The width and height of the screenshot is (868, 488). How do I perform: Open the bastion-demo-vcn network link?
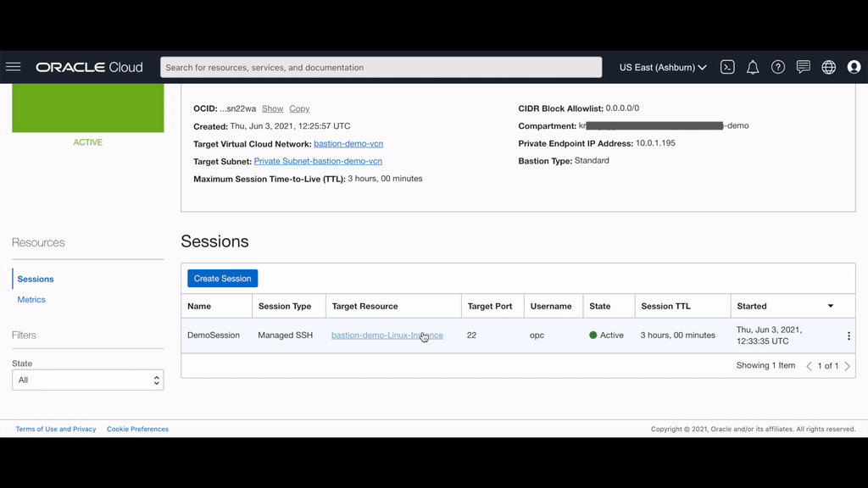coord(347,143)
